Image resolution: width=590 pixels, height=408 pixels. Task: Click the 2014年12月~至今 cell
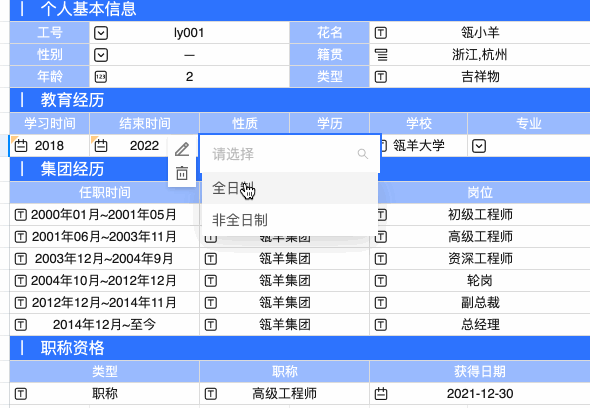[x=104, y=324]
